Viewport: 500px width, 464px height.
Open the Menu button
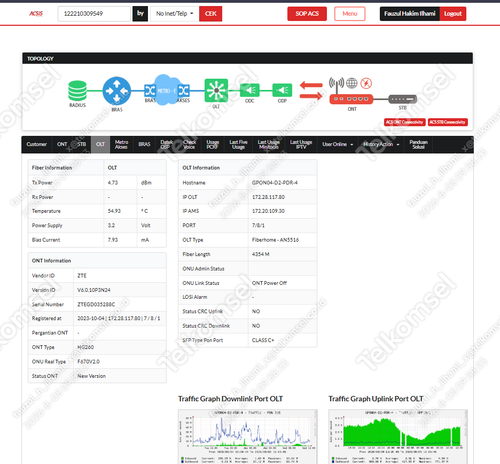350,14
